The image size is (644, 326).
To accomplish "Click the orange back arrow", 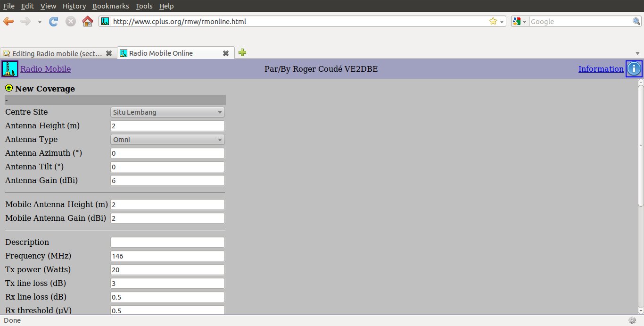I will coord(8,21).
